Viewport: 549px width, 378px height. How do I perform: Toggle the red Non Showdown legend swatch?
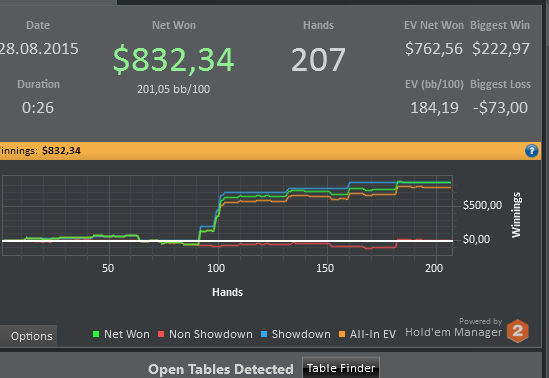coord(161,334)
